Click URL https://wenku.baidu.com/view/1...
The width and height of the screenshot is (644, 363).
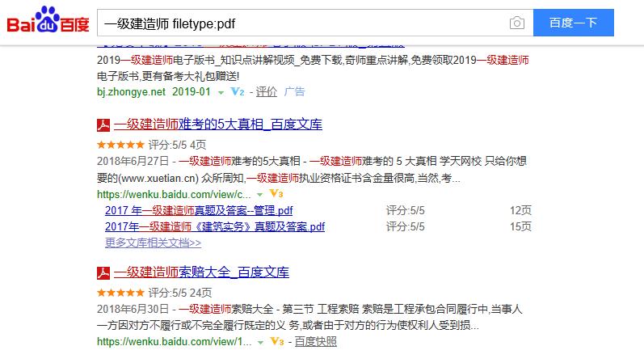click(x=175, y=342)
